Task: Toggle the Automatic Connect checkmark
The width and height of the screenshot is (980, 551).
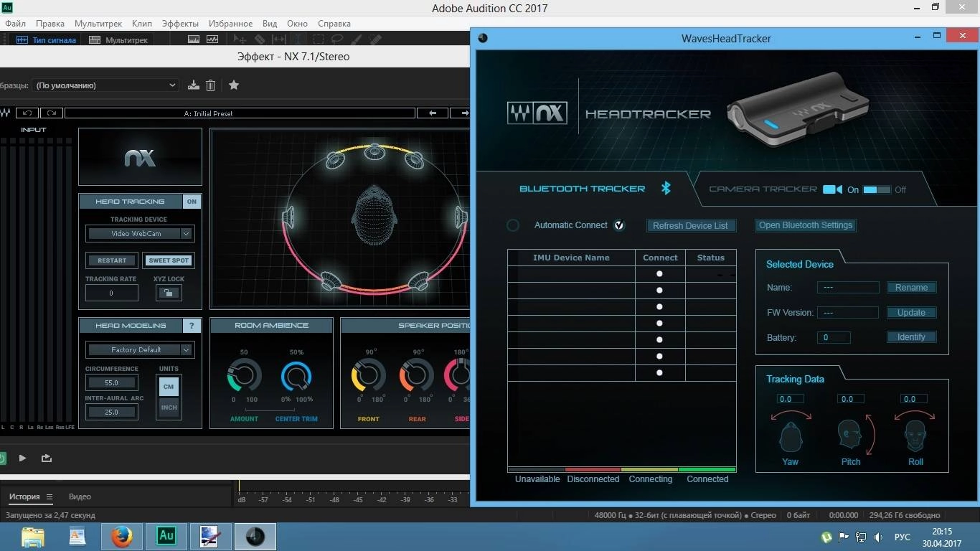Action: tap(619, 225)
